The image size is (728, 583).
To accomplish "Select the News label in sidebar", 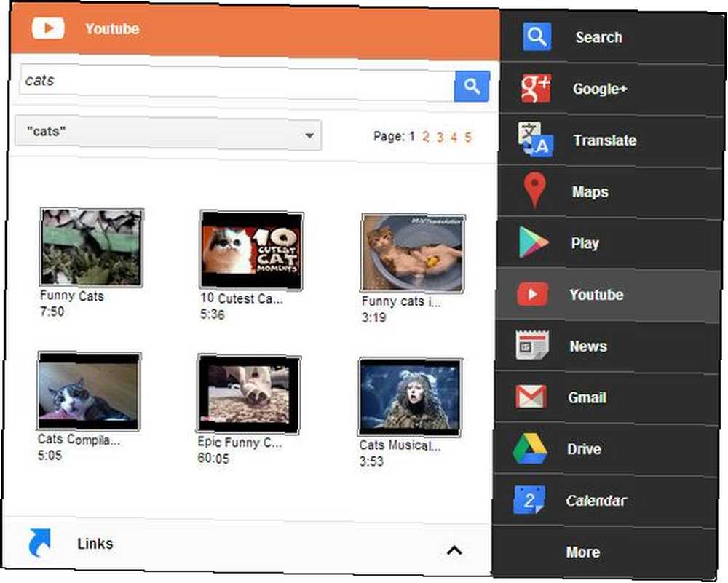I will click(x=588, y=346).
